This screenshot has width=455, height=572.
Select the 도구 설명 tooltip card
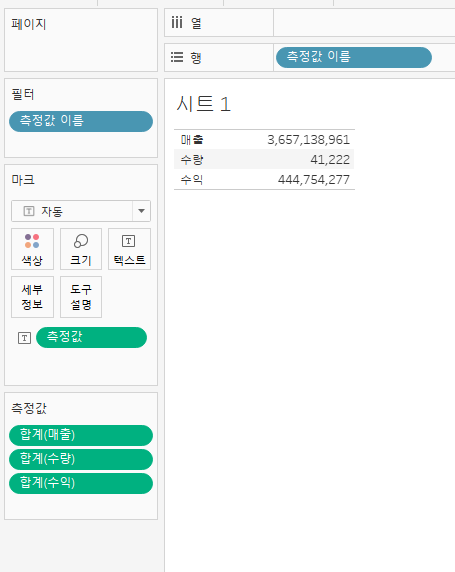point(81,297)
